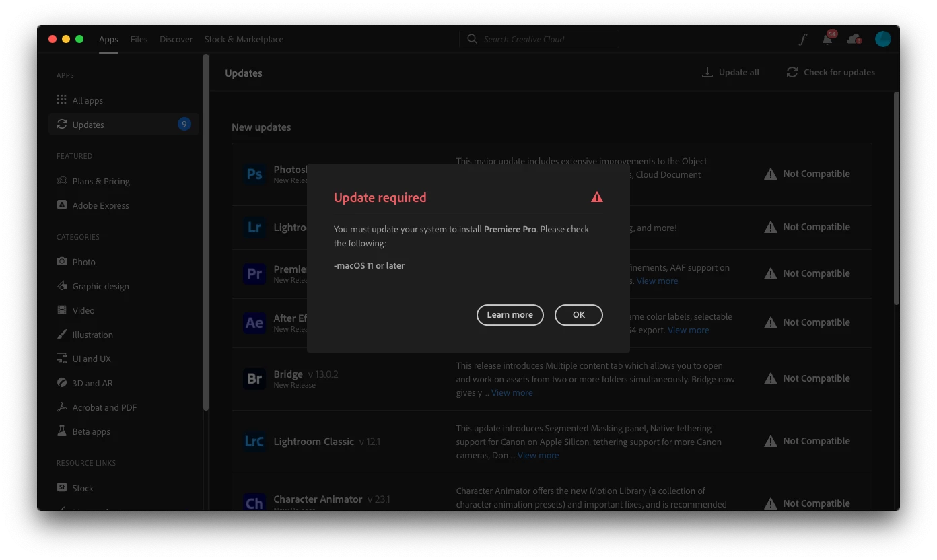
Task: Select the Photo category
Action: click(x=123, y=262)
